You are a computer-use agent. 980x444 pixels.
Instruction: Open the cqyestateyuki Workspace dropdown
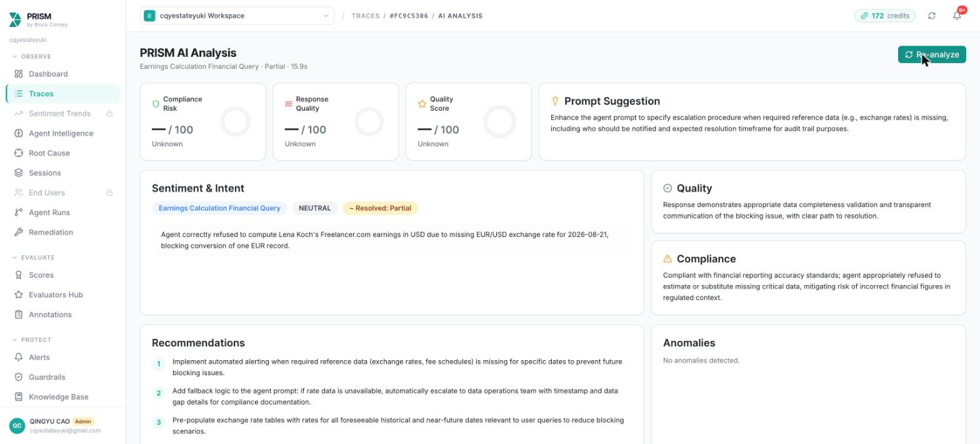(237, 16)
